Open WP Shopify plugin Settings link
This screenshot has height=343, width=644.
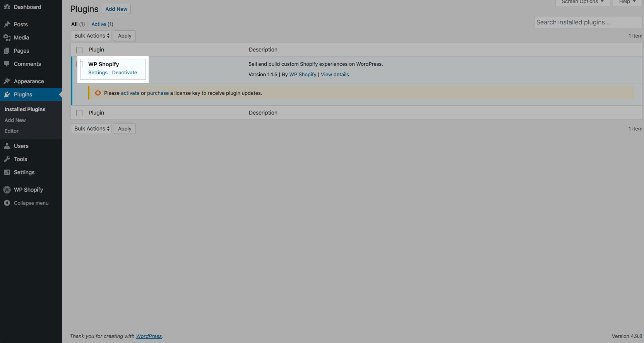98,72
